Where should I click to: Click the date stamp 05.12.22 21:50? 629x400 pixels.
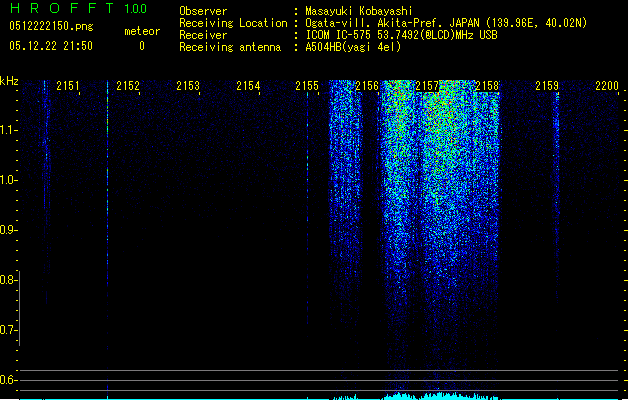(51, 46)
